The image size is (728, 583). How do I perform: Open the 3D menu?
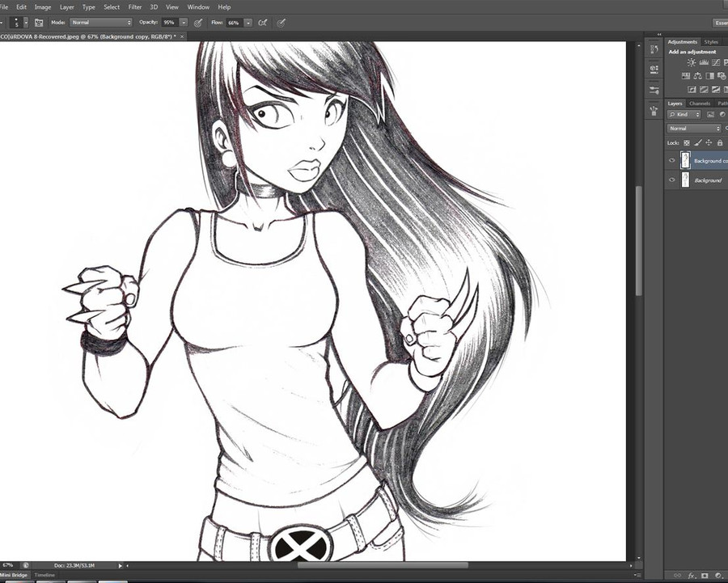click(x=154, y=7)
